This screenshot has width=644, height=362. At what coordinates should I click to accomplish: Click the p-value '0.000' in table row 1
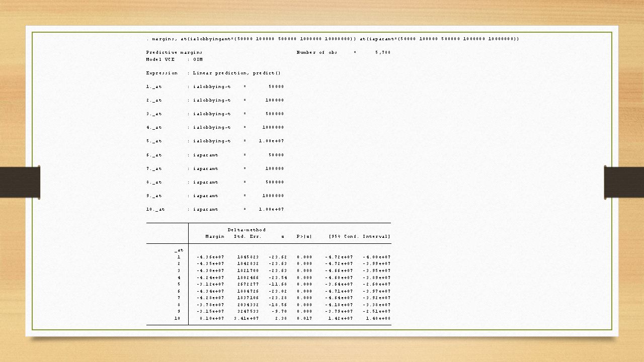pyautogui.click(x=304, y=257)
